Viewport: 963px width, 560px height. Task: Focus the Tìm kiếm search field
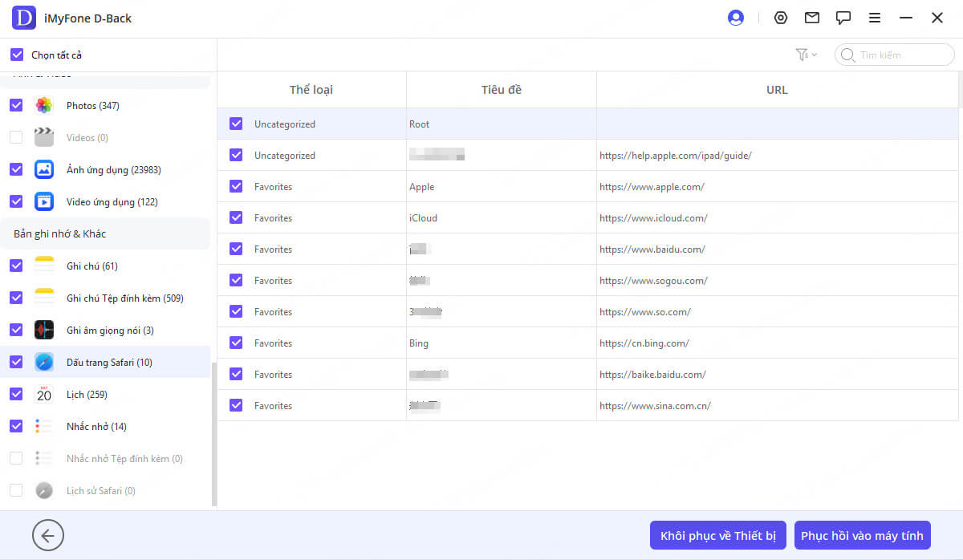click(x=895, y=55)
